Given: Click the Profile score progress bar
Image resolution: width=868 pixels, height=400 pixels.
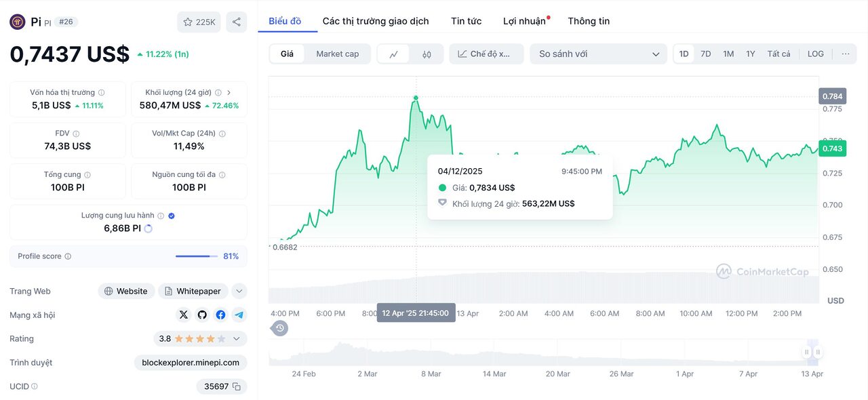Looking at the screenshot, I should (197, 256).
